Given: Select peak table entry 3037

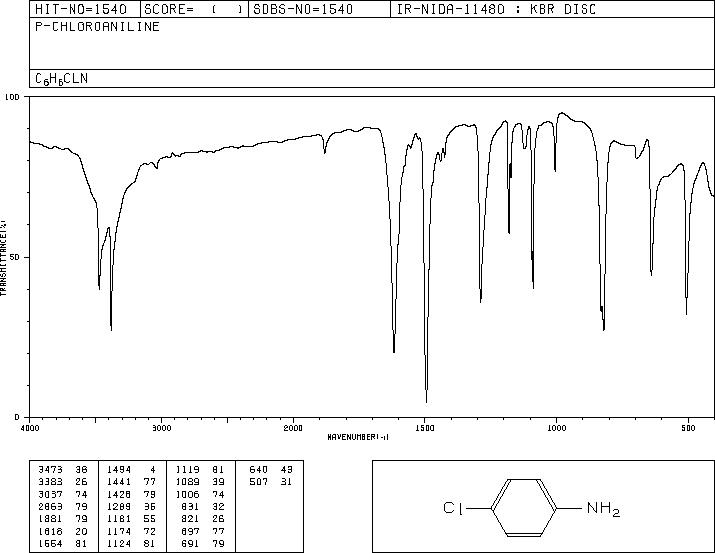Looking at the screenshot, I should point(51,494).
